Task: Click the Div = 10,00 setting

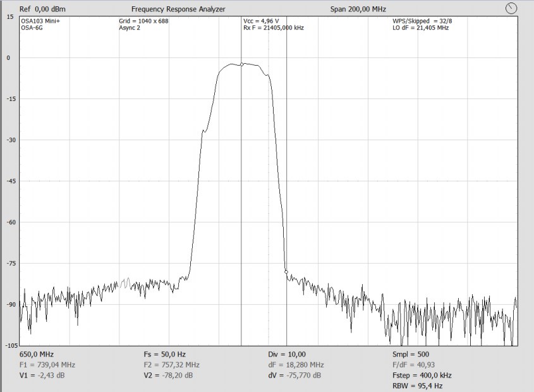Action: [287, 355]
